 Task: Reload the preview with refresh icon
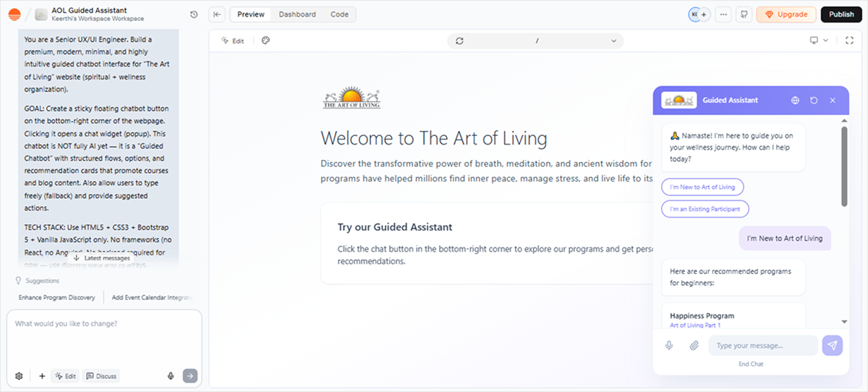coord(459,41)
